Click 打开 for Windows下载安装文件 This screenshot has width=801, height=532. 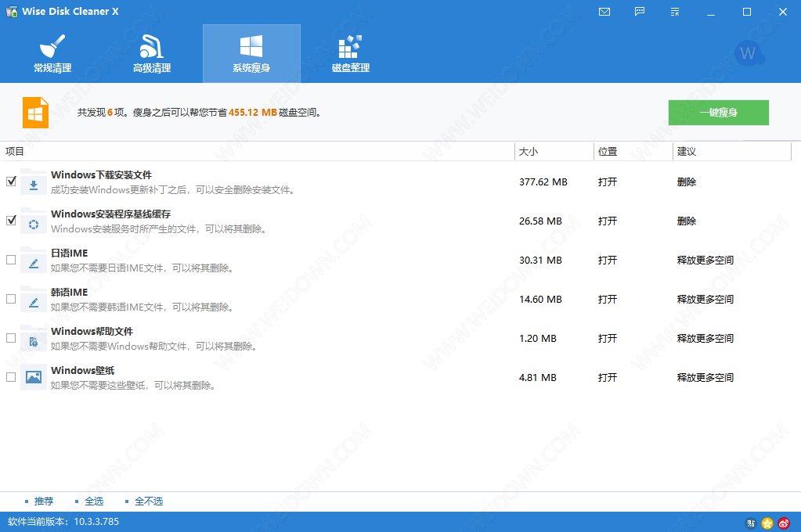608,182
